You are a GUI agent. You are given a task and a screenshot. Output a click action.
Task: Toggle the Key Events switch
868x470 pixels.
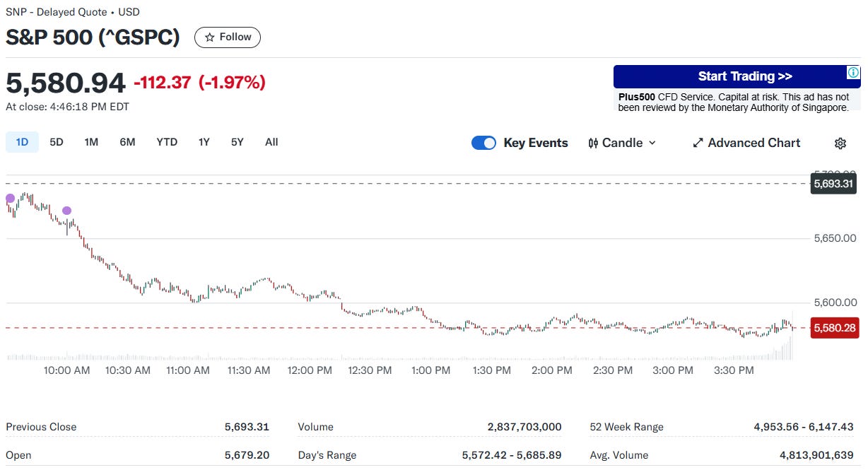[x=483, y=143]
